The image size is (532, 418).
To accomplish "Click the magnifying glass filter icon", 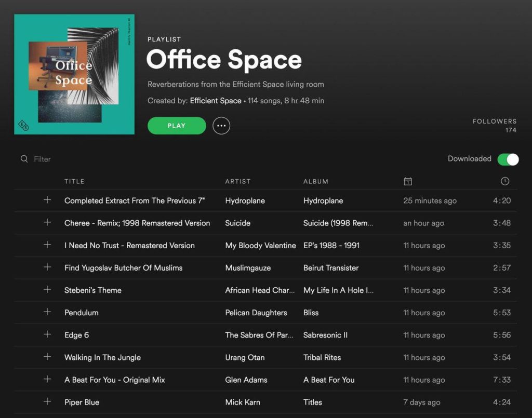I will coord(24,159).
